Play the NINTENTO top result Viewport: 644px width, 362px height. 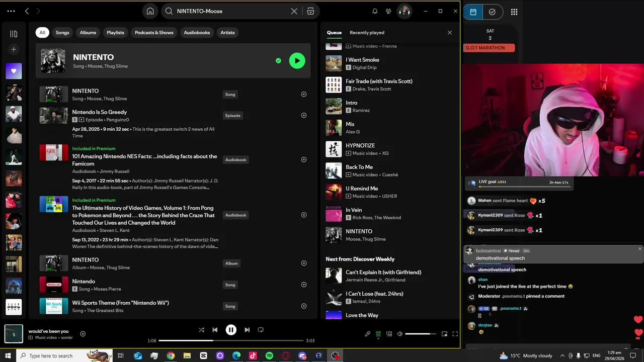(297, 61)
